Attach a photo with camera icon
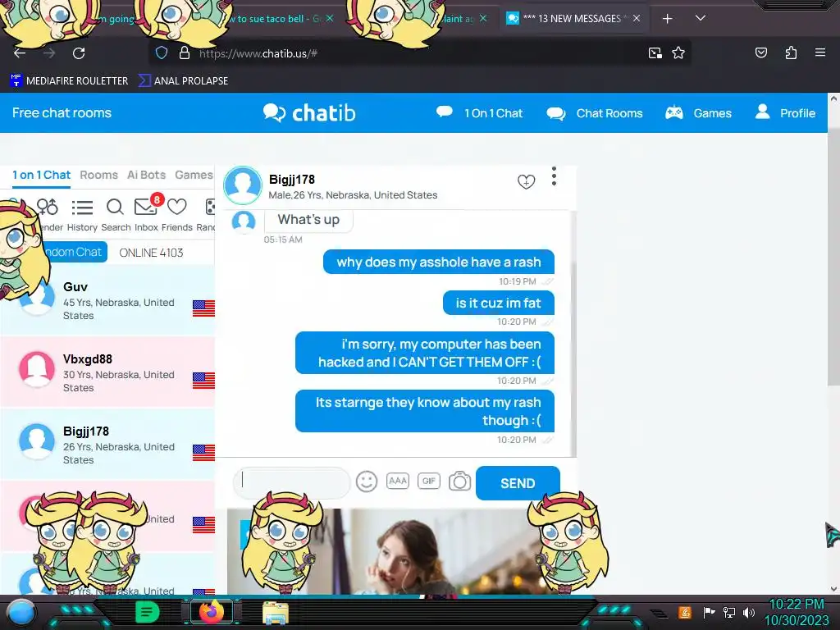840x630 pixels. (x=459, y=481)
